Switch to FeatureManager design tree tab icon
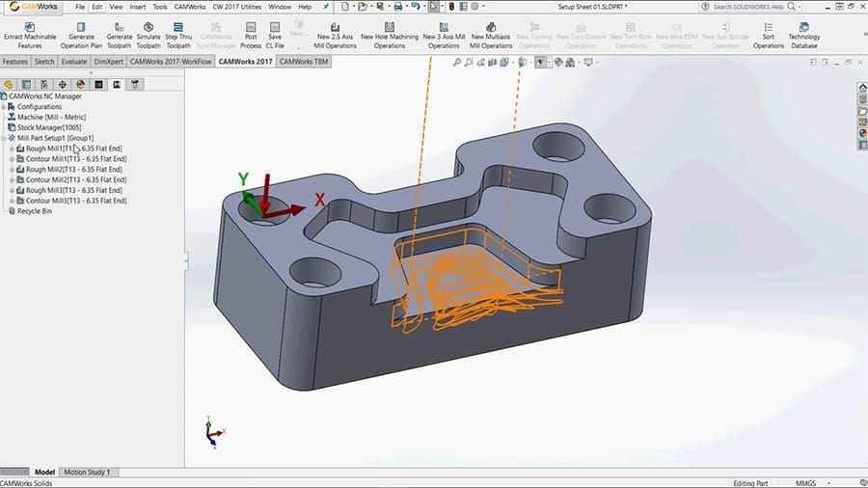 coord(9,84)
